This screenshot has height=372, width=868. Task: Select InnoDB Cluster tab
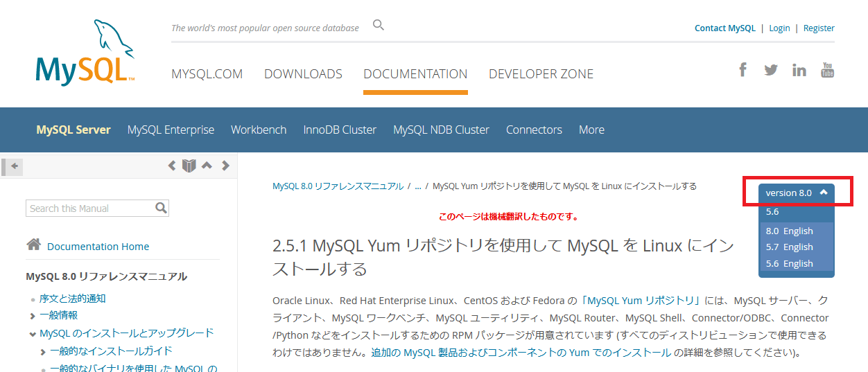(x=340, y=130)
